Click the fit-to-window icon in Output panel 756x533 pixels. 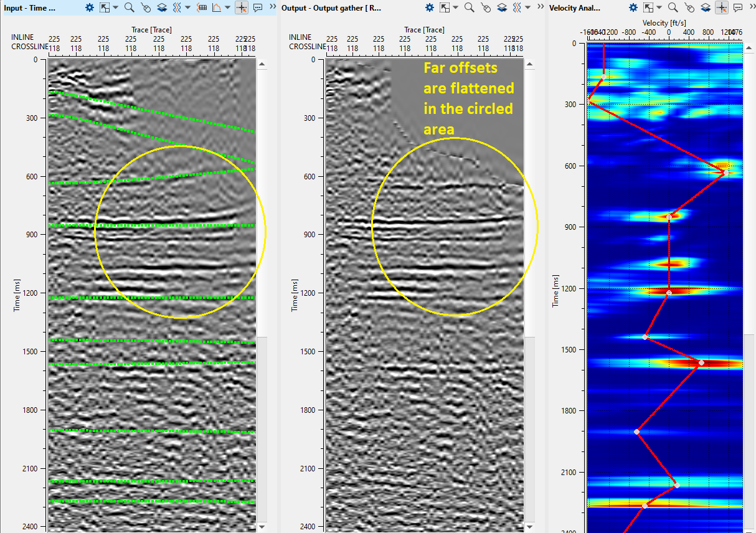point(445,7)
